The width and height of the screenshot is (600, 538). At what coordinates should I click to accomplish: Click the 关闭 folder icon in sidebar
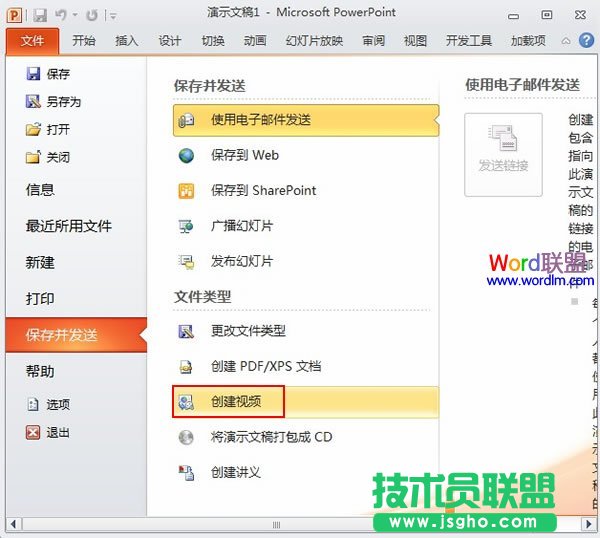(x=33, y=157)
